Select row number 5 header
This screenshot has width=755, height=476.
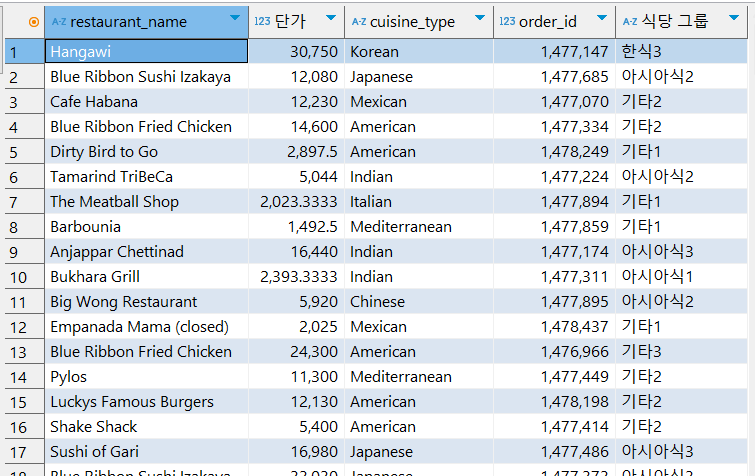click(x=24, y=152)
